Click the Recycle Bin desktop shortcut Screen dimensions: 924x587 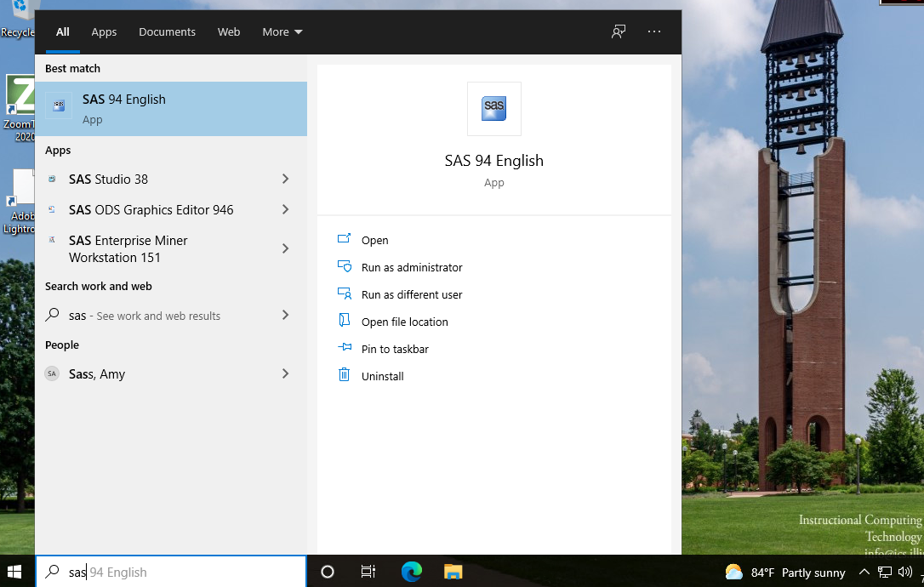coord(18,20)
